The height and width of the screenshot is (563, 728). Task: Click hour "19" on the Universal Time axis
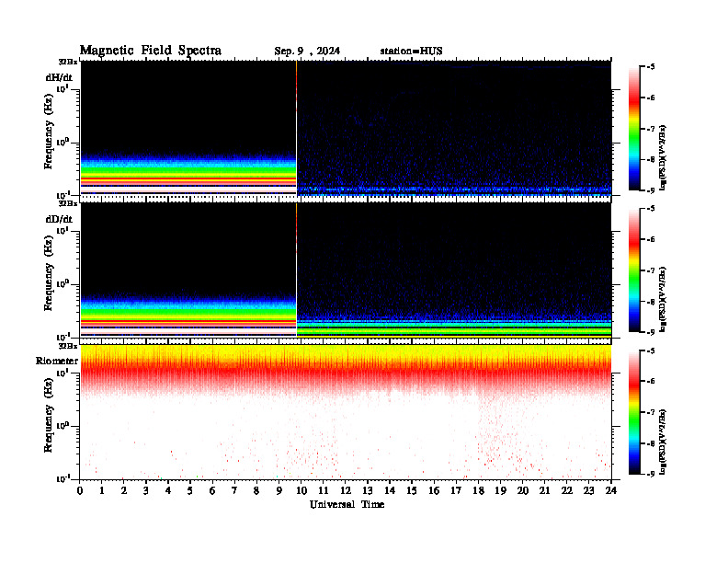pyautogui.click(x=500, y=490)
